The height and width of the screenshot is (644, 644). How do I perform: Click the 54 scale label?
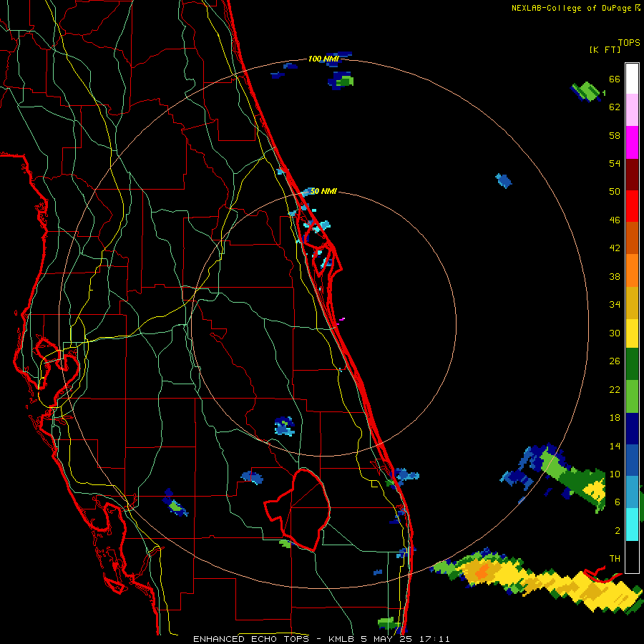615,163
